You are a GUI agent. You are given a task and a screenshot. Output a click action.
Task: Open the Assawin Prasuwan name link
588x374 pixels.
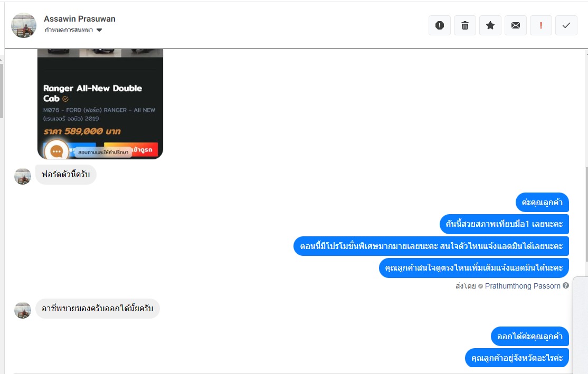[x=80, y=19]
